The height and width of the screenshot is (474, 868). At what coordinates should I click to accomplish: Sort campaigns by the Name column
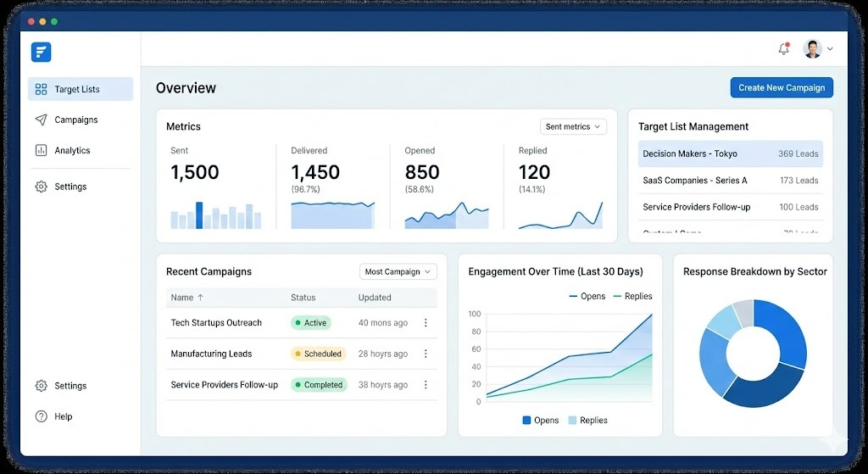(187, 298)
